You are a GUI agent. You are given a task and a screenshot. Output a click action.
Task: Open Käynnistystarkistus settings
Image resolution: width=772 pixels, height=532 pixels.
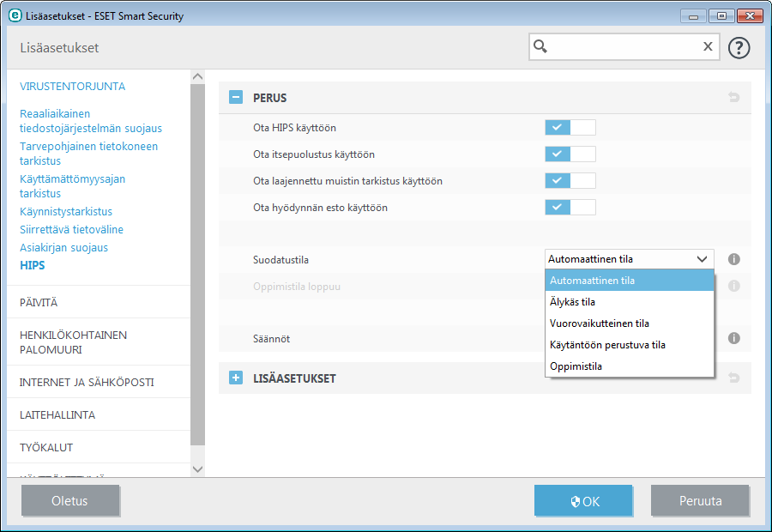pyautogui.click(x=66, y=211)
